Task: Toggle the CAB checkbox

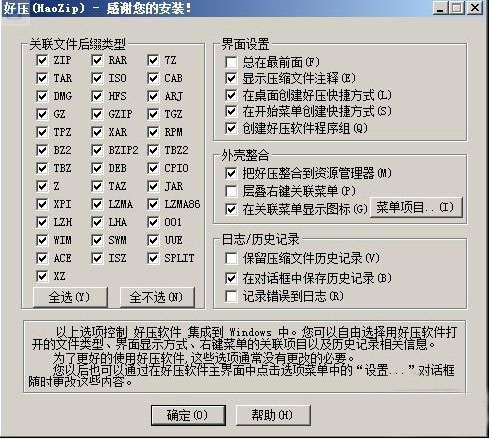Action: click(x=153, y=78)
